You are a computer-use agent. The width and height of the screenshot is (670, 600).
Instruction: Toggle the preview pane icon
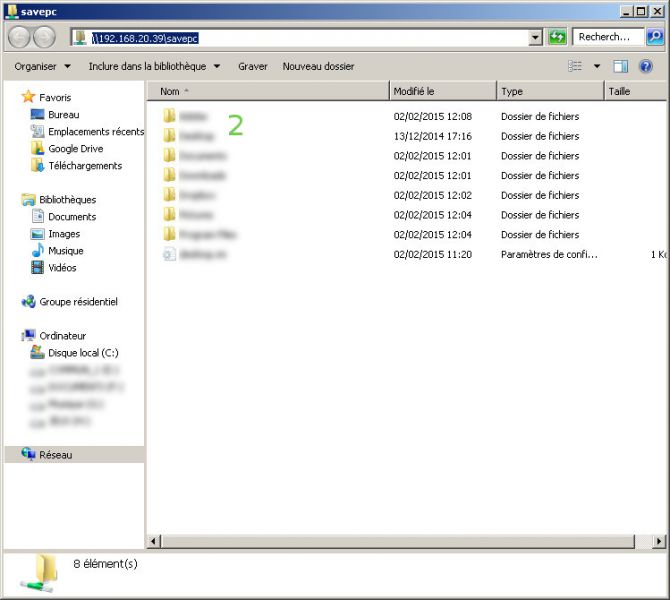pos(620,66)
